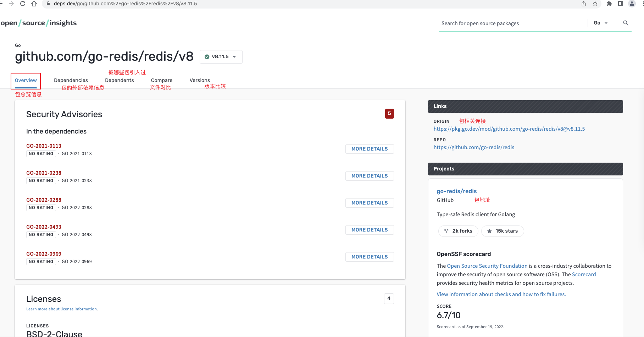644x337 pixels.
Task: Click More Details for GO-2022-0288
Action: click(370, 203)
